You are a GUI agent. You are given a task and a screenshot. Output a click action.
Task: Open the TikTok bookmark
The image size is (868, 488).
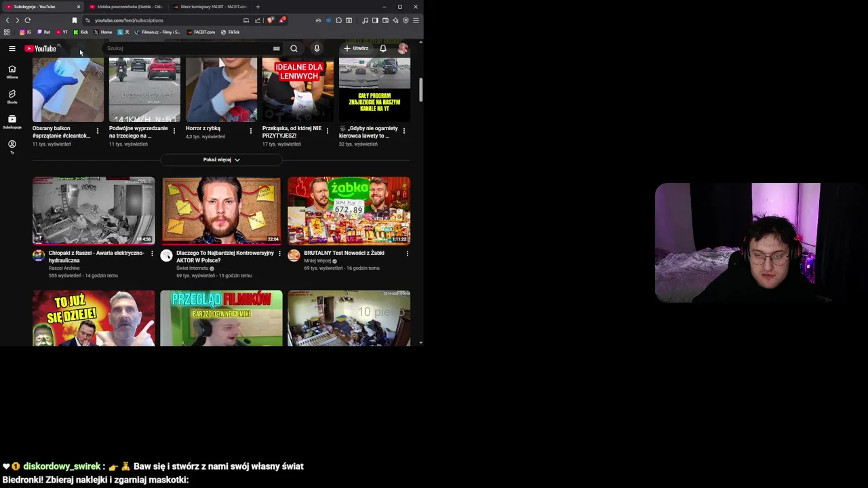[x=231, y=32]
